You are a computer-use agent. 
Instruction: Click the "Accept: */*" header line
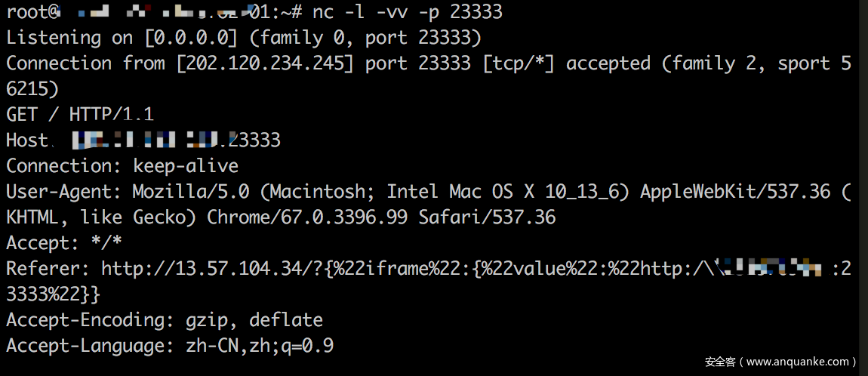(x=63, y=243)
